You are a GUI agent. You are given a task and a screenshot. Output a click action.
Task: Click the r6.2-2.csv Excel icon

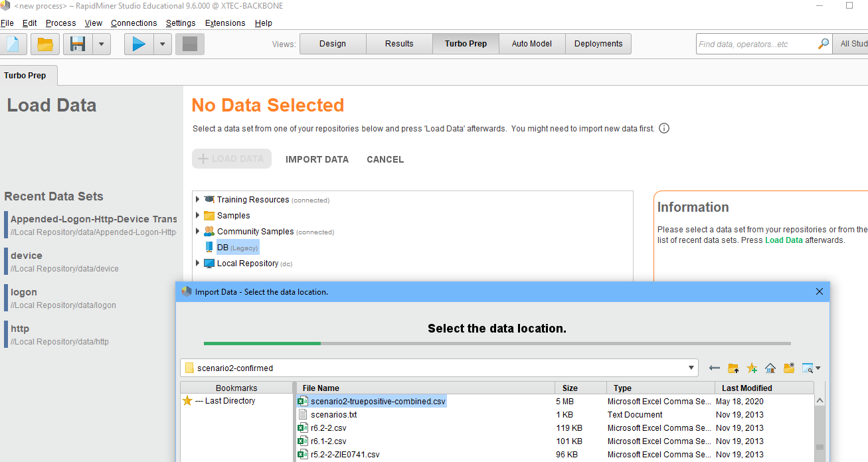click(x=303, y=427)
